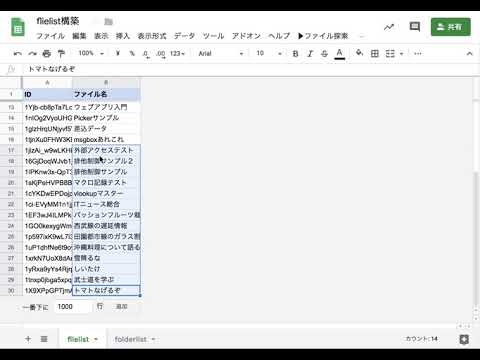Open the 表示 menu

pos(101,36)
